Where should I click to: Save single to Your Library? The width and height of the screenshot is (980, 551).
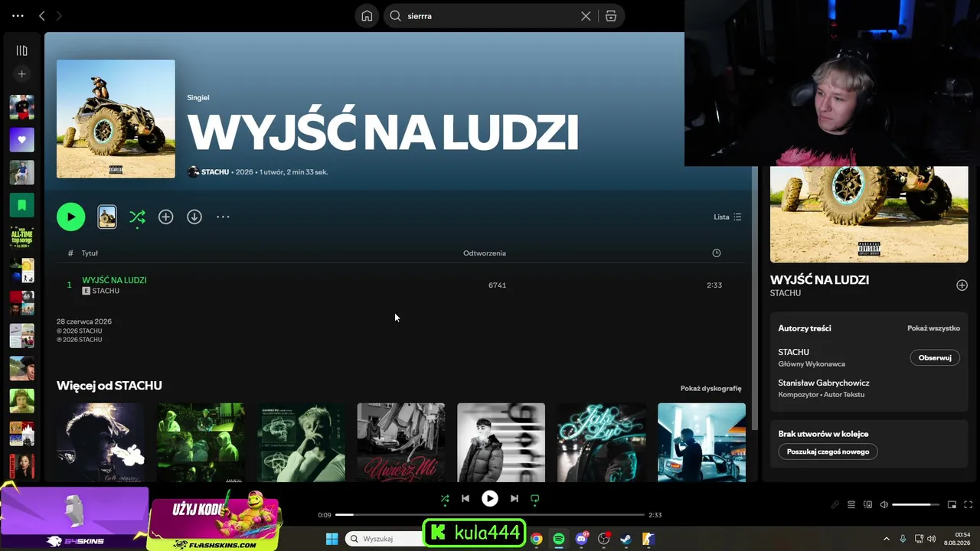click(x=166, y=217)
